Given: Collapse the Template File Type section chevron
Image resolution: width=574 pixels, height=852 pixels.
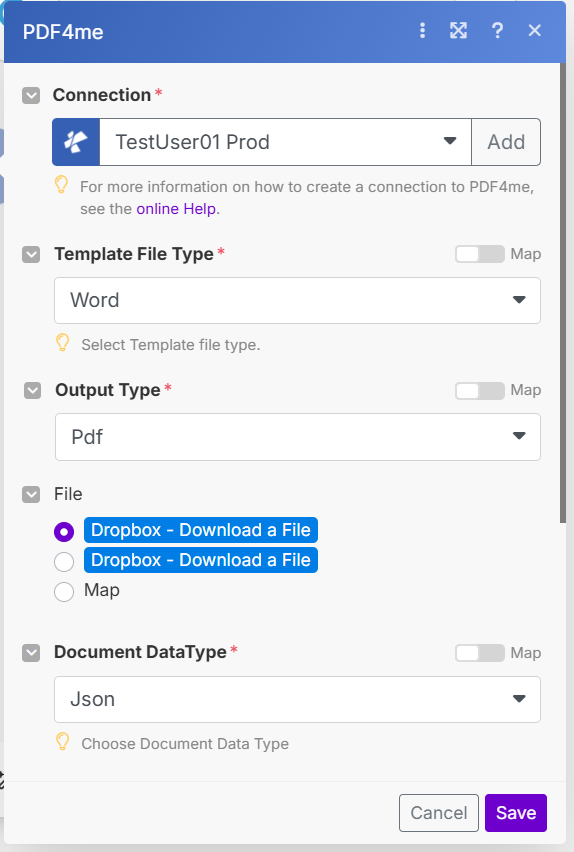Looking at the screenshot, I should click(31, 254).
